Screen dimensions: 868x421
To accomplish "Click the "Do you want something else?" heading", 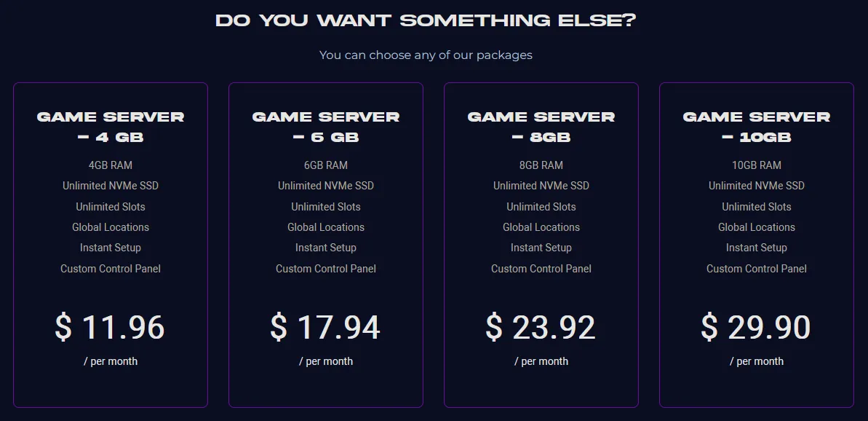I will (x=426, y=20).
